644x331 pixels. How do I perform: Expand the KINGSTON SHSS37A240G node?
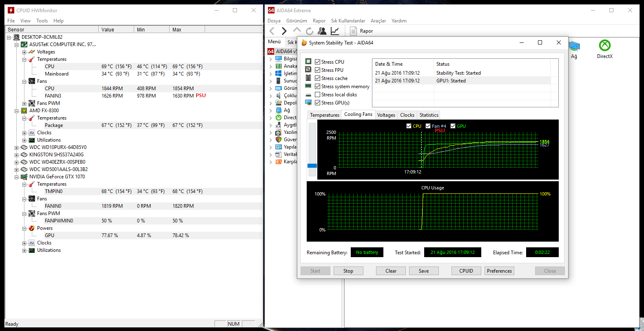click(16, 155)
